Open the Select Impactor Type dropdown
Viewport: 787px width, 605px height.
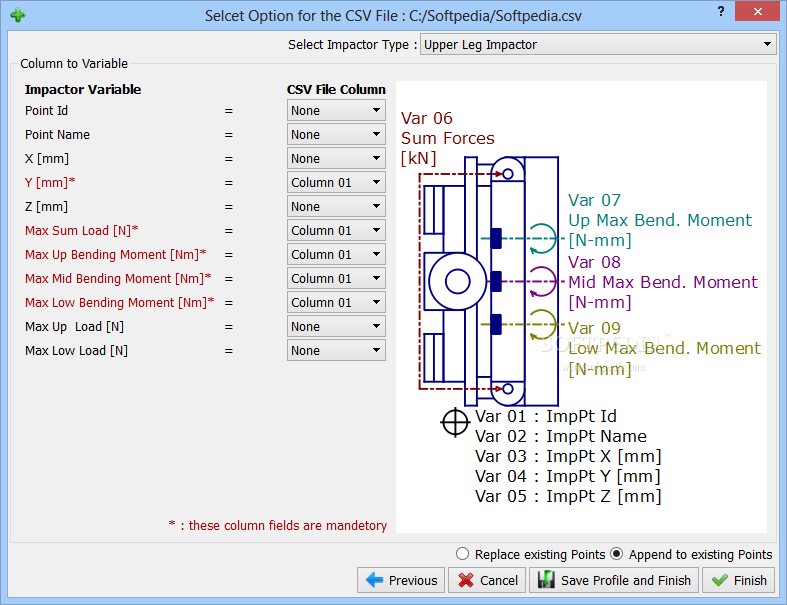598,45
